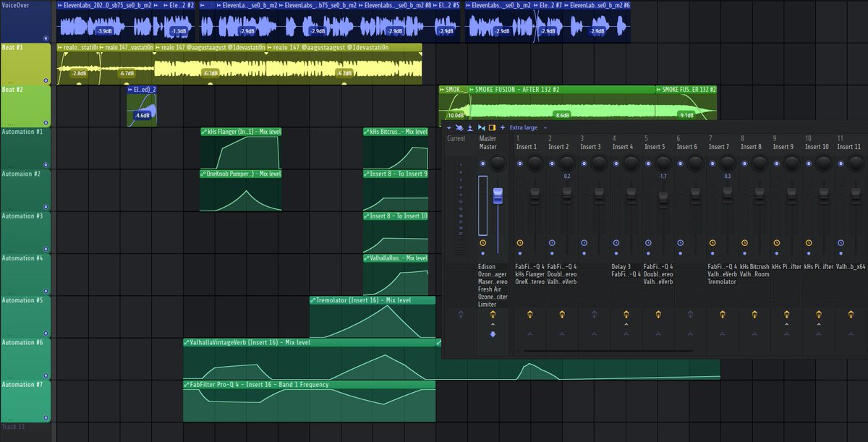
Task: Click the Insert 7 send routing knob
Action: pyautogui.click(x=722, y=314)
